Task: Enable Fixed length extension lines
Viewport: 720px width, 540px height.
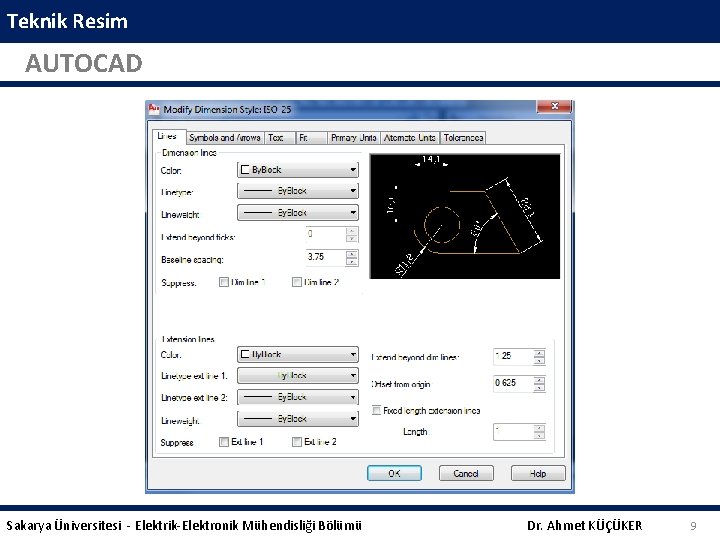Action: coord(376,410)
